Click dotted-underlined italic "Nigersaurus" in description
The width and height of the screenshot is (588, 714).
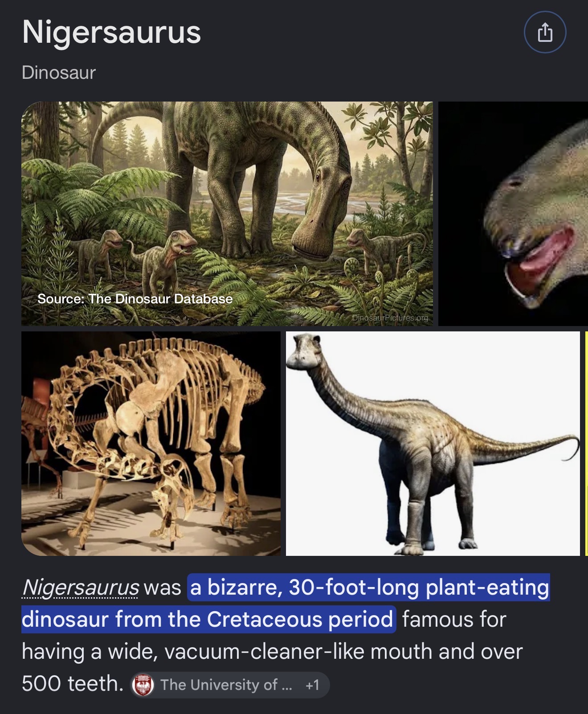[81, 588]
